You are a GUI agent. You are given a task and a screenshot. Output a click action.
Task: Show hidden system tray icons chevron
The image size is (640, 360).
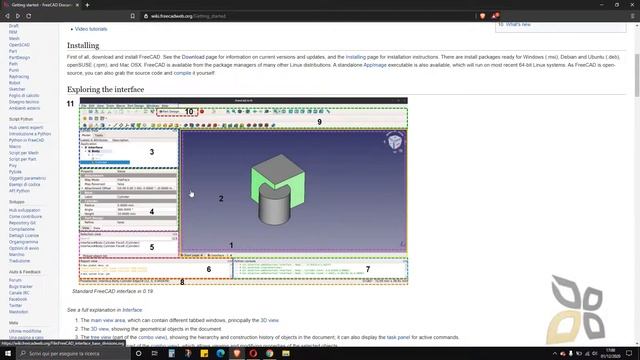(x=554, y=353)
